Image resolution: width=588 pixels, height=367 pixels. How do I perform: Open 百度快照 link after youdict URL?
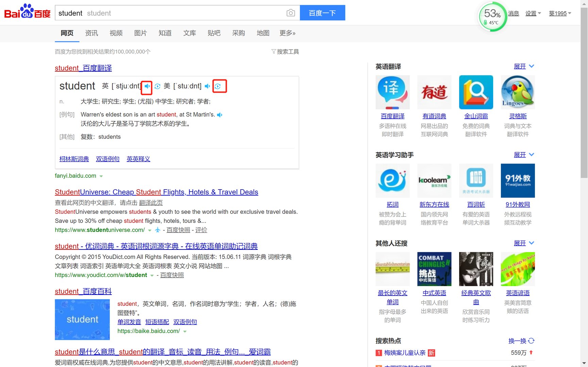pyautogui.click(x=172, y=275)
